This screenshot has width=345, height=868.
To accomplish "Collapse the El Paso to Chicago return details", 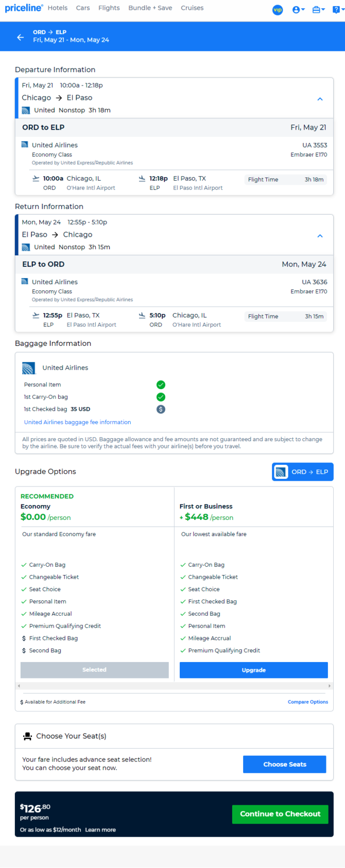I will click(x=320, y=236).
